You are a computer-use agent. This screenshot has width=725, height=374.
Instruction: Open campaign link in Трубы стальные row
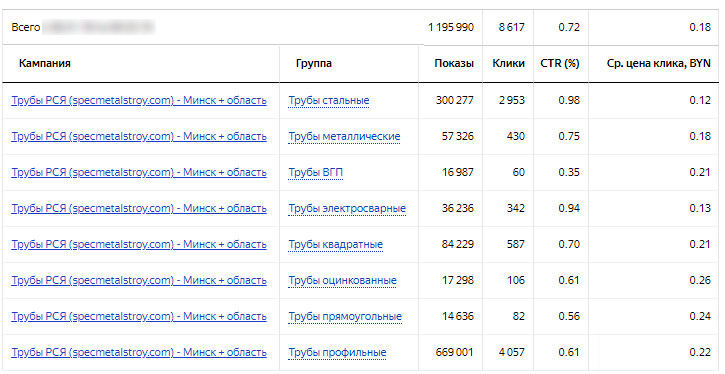pos(139,100)
